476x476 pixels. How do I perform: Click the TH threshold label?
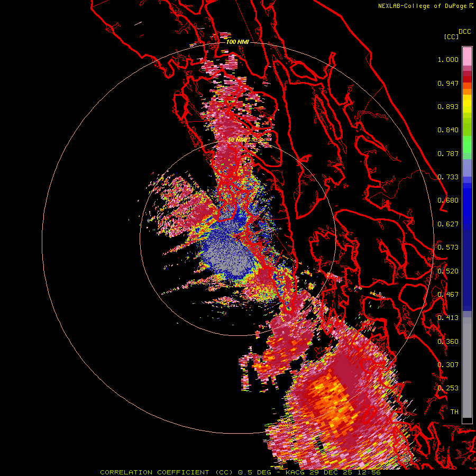tap(454, 411)
